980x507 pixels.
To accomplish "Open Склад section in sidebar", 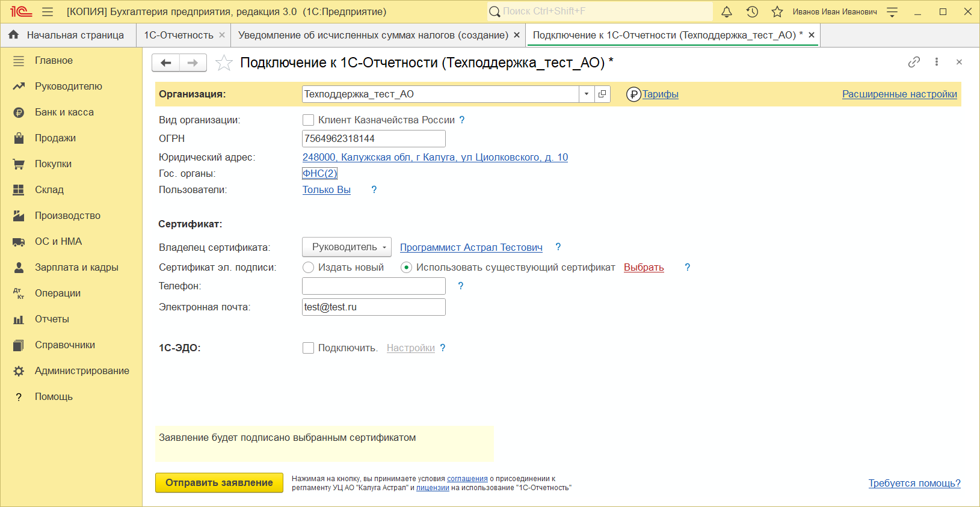I will pos(71,189).
